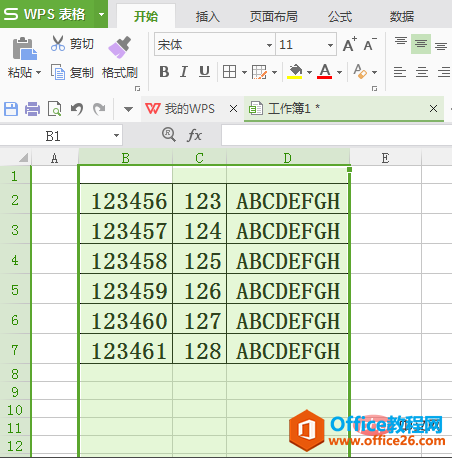Viewport: 452px width, 458px height.
Task: Open the WPS 表格 application menu
Action: [47, 14]
